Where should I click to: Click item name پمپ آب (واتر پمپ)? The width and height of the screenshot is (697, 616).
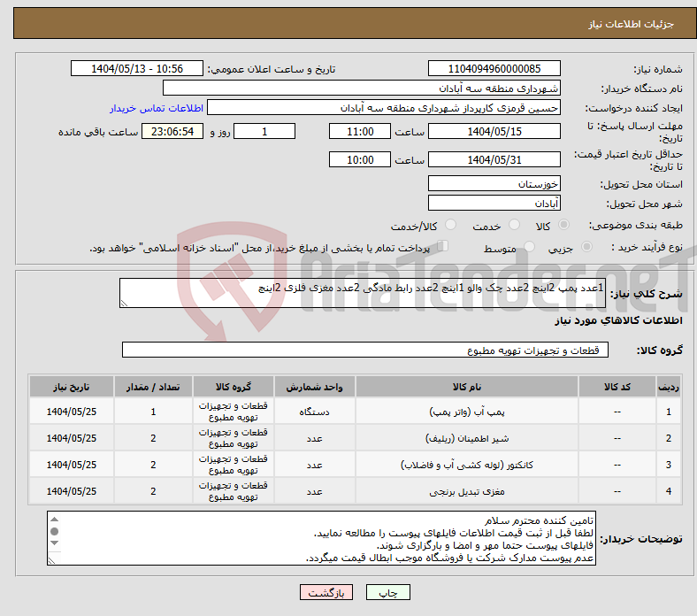(467, 412)
